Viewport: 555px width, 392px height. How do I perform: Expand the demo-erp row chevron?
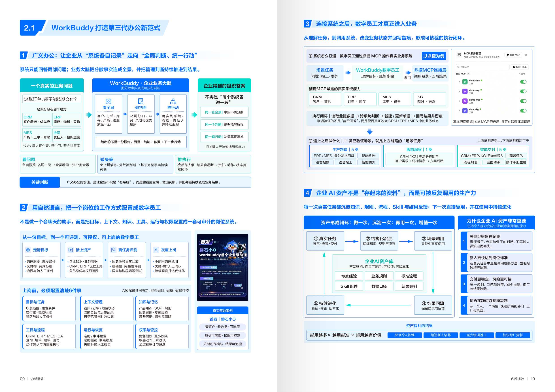[459, 92]
